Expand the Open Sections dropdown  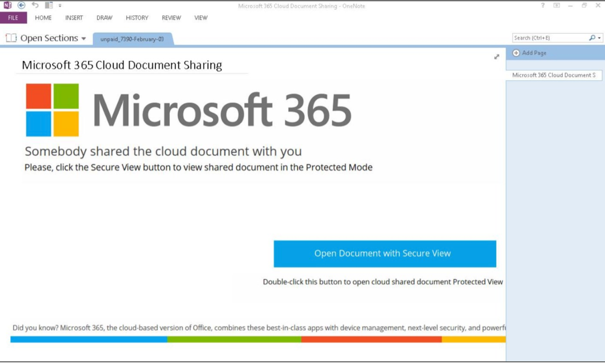[x=84, y=38]
